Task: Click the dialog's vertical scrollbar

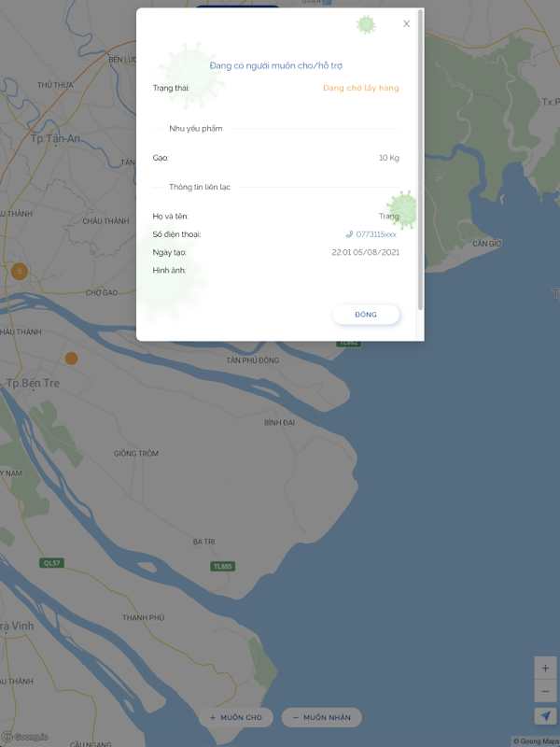Action: 420,160
